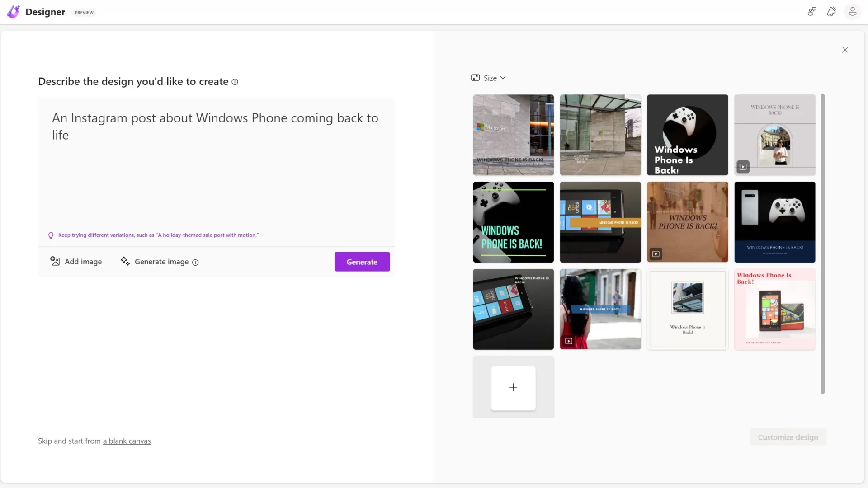Open the user account profile icon
The image size is (868, 488).
852,12
